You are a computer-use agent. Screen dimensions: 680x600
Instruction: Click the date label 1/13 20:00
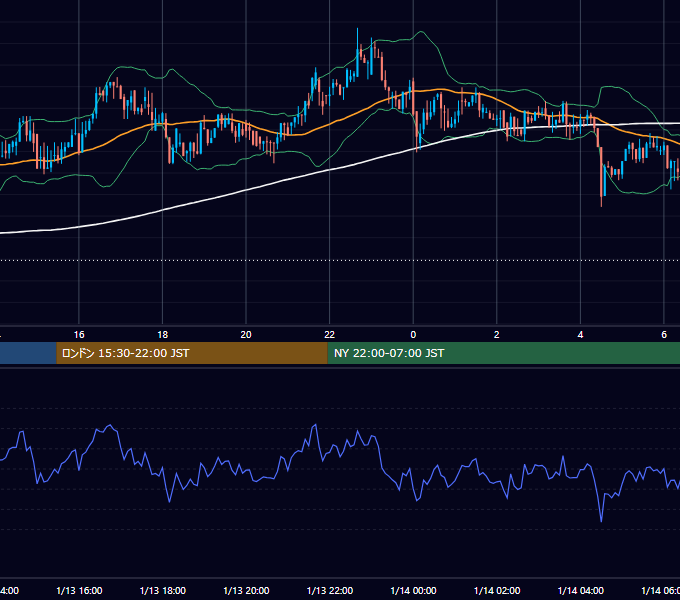tap(246, 590)
